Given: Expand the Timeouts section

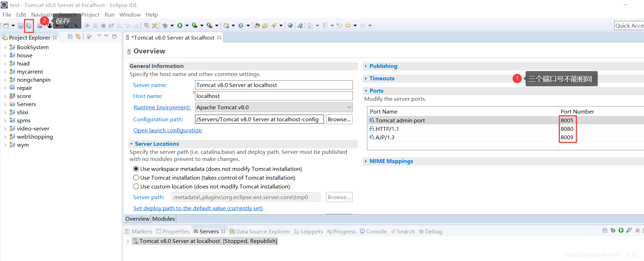Looking at the screenshot, I should click(366, 79).
